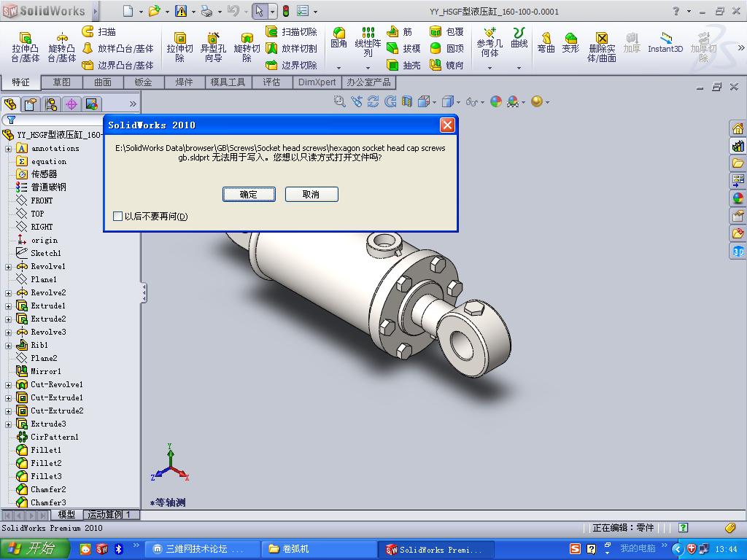Close the SolidWorks 2010 dialog
The image size is (747, 560).
(x=447, y=125)
